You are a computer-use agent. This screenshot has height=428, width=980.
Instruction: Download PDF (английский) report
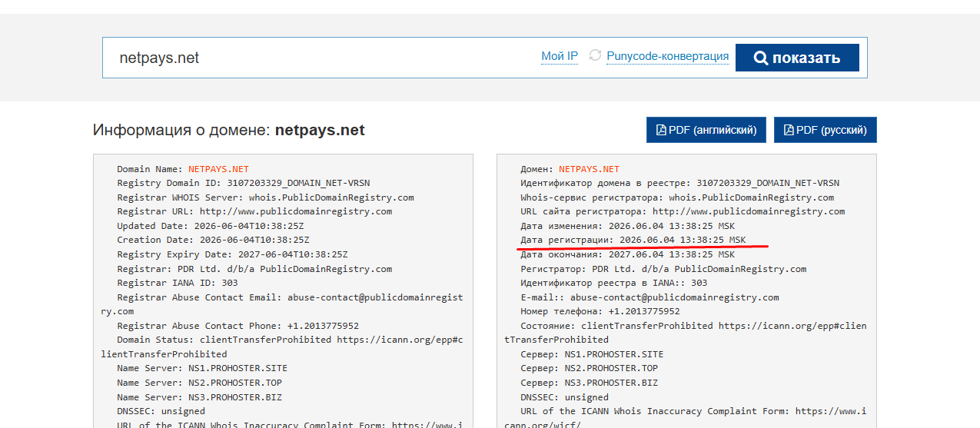706,130
